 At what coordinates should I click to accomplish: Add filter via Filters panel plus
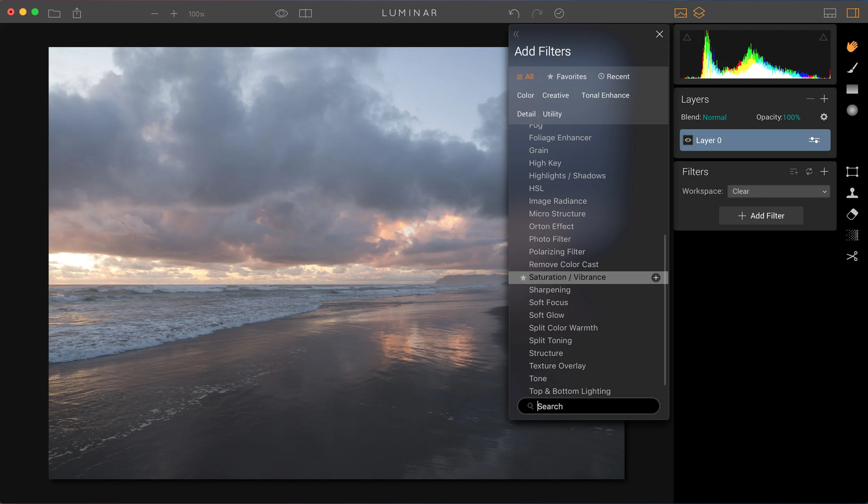824,172
